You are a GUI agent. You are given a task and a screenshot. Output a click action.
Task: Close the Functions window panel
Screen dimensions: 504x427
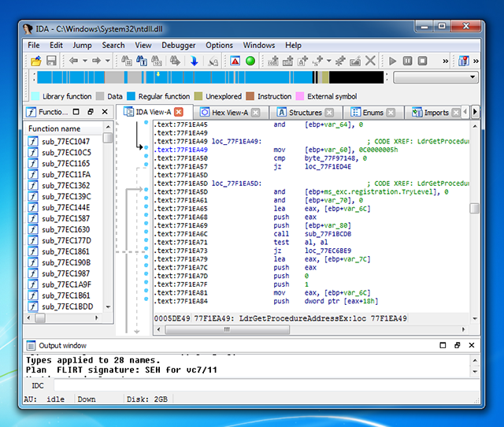click(104, 113)
